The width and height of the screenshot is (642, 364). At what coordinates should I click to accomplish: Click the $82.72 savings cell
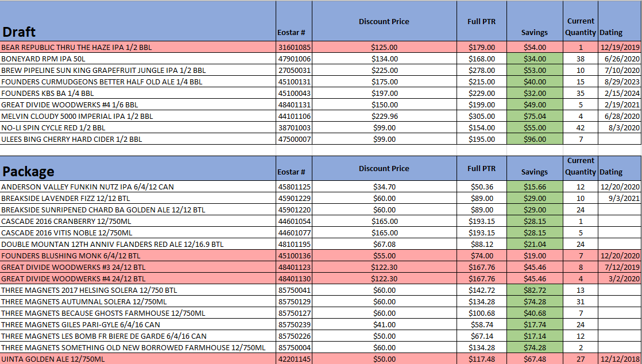(x=535, y=290)
